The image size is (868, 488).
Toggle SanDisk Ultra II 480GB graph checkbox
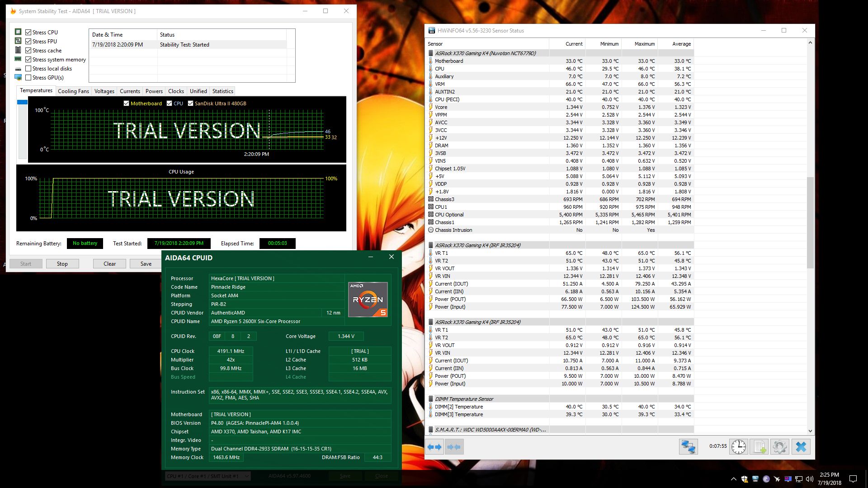190,103
